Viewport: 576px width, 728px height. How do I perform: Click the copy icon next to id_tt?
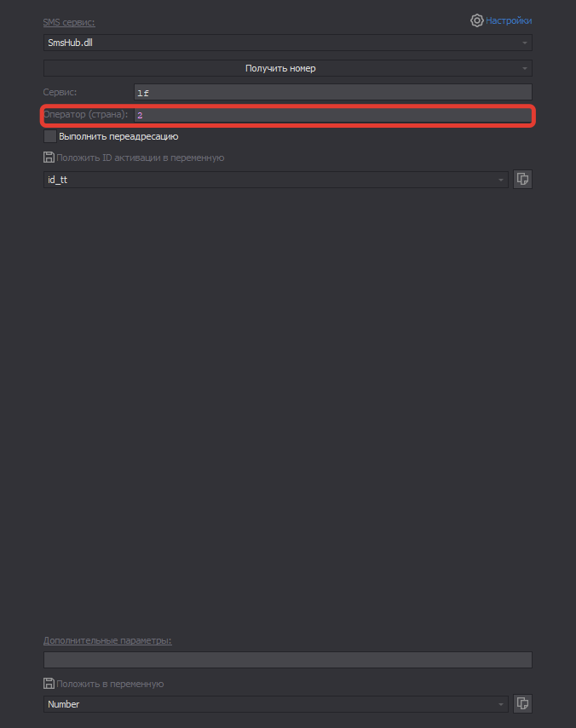(523, 180)
